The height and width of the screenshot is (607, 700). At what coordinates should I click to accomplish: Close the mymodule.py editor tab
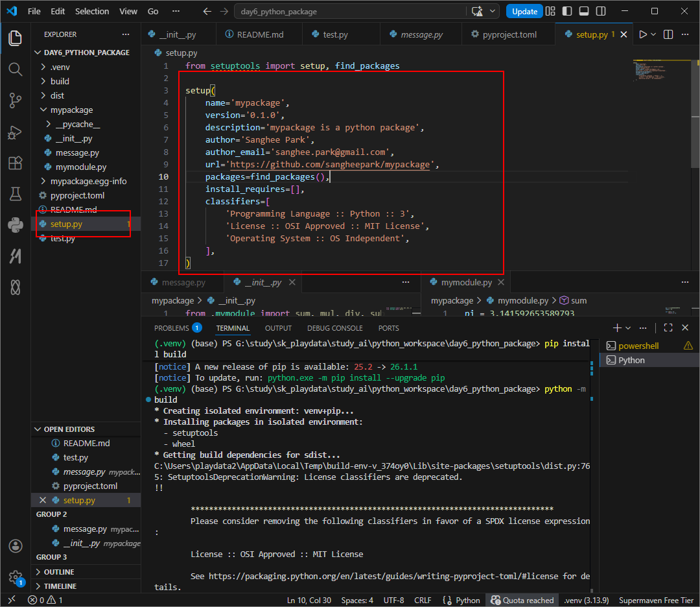[x=501, y=282]
